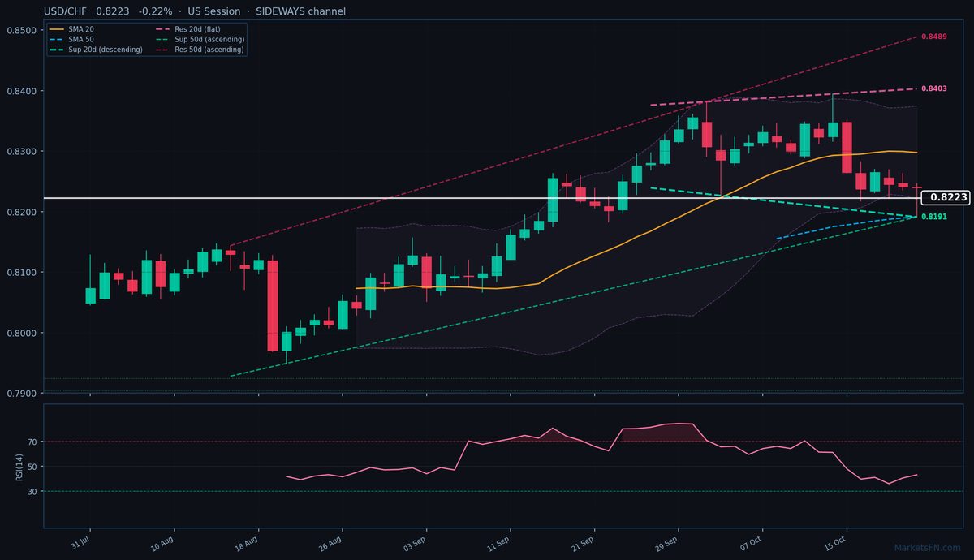This screenshot has height=560, width=974.
Task: Click the Sup 50d (ascending) legend entry
Action: (199, 39)
